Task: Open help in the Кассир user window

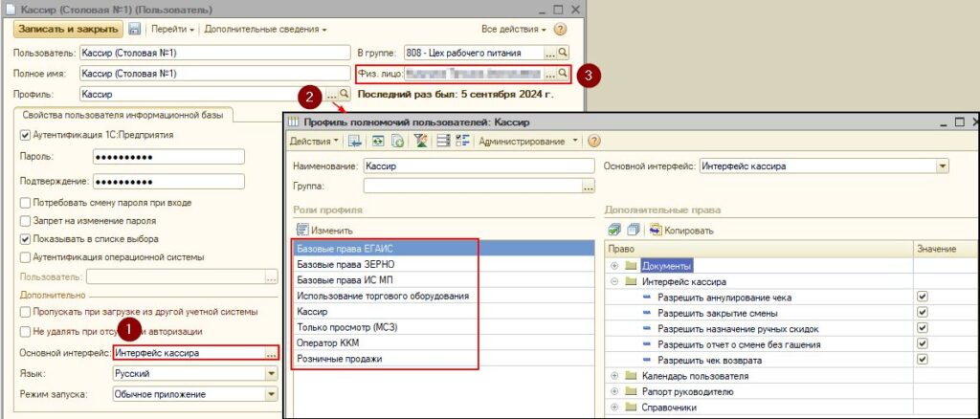Action: 560,30
